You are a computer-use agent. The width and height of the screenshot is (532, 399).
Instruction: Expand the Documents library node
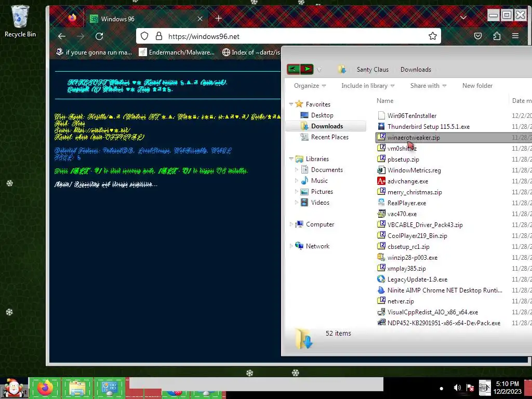click(296, 170)
